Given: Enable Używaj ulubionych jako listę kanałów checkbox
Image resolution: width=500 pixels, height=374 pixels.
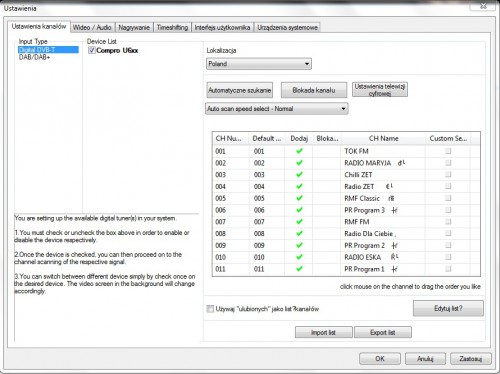Looking at the screenshot, I should (x=210, y=309).
